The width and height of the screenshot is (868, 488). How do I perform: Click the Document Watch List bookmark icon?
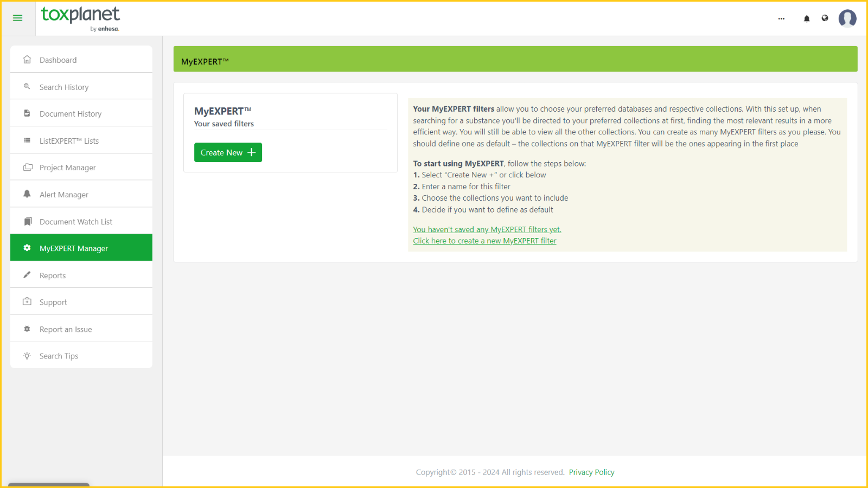coord(27,221)
